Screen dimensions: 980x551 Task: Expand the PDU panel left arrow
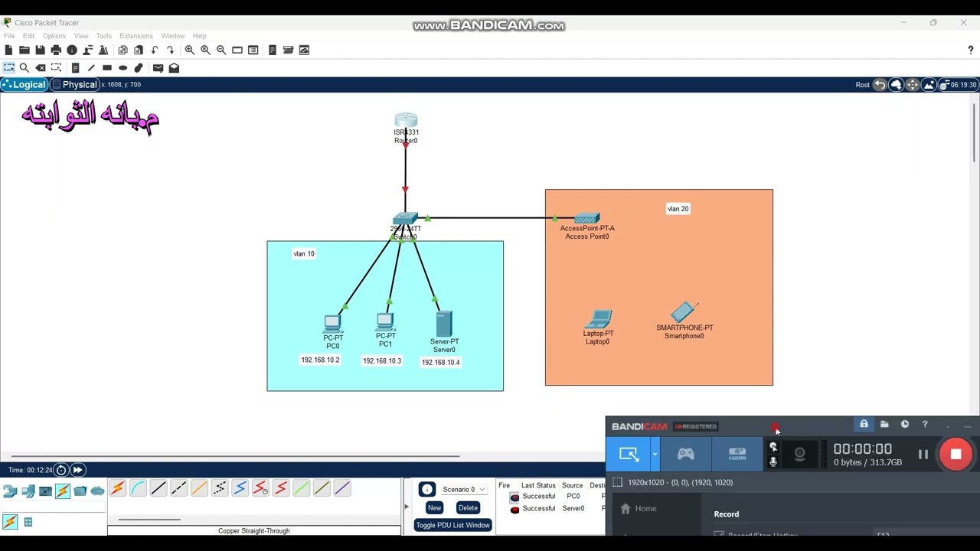click(x=407, y=507)
